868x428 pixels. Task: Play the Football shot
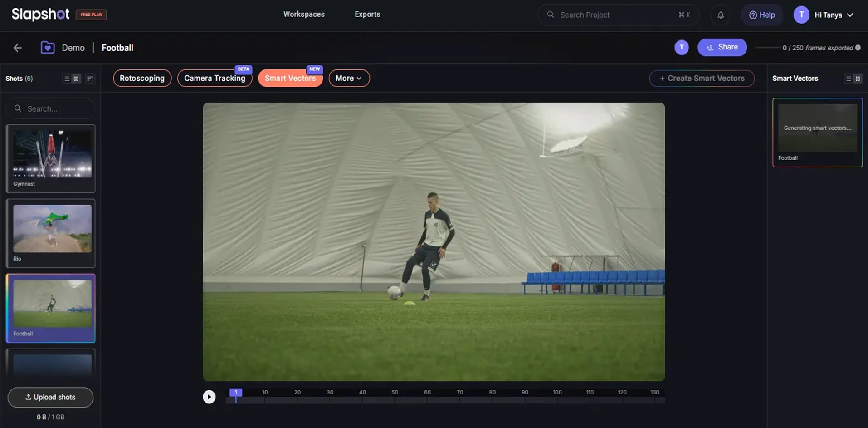(209, 397)
